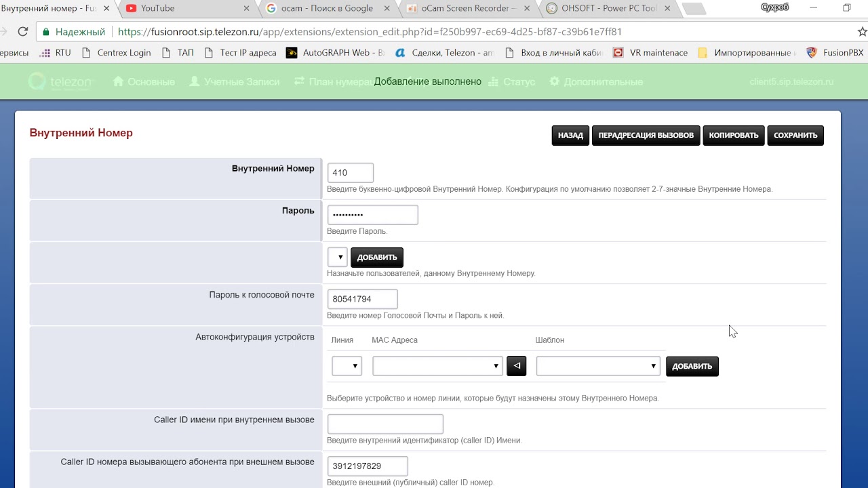Close the YouTube tab

click(245, 8)
